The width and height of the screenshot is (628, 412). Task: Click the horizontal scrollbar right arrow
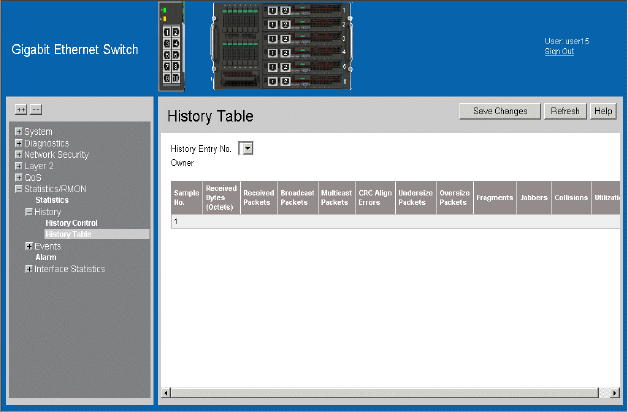point(602,392)
